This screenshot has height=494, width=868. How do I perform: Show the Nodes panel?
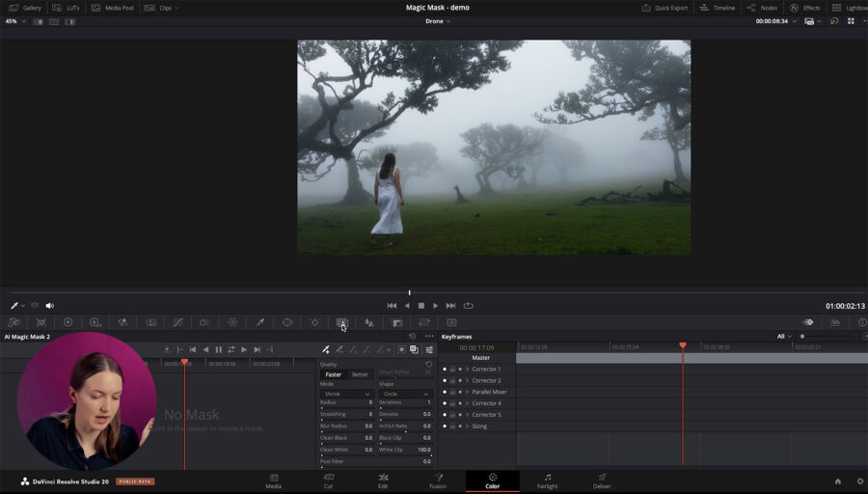762,8
